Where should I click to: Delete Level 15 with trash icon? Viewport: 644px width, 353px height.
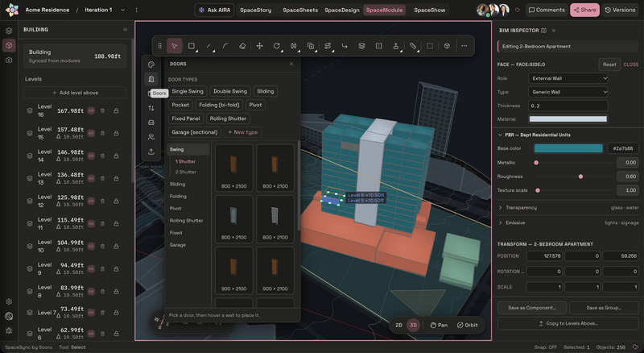(x=103, y=133)
